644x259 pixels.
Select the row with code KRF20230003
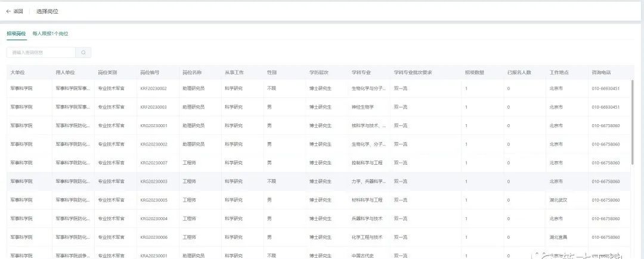click(318, 107)
